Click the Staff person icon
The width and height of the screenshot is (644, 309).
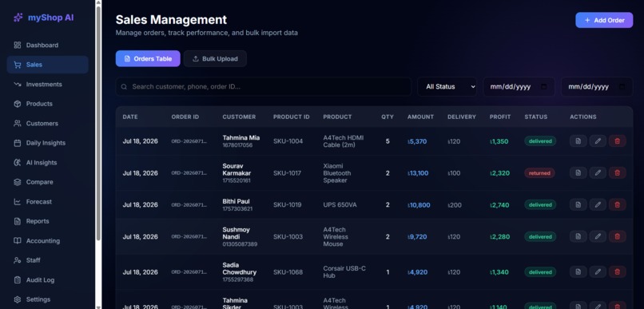[18, 260]
